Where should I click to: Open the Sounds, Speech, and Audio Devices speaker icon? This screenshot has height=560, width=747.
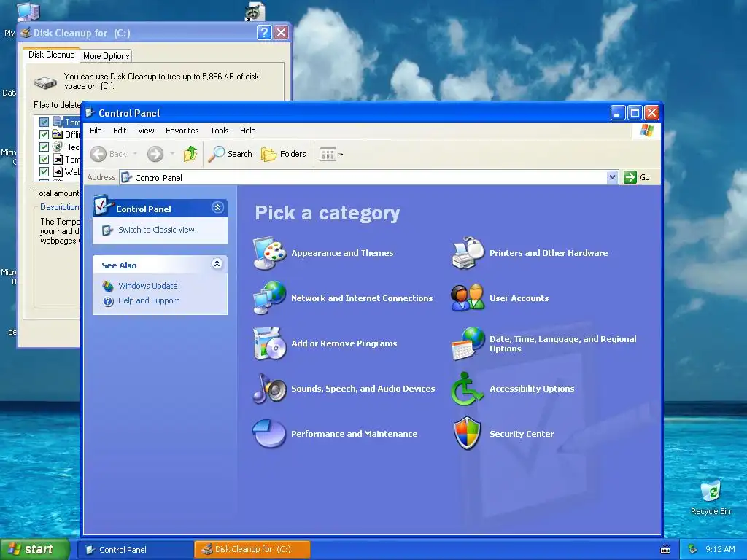point(270,389)
